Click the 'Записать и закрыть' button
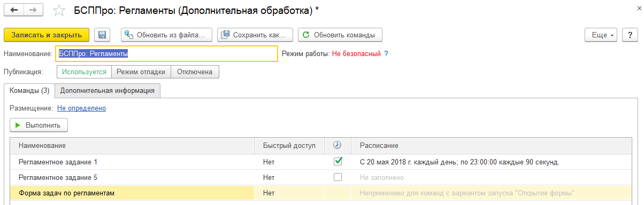 (x=47, y=35)
